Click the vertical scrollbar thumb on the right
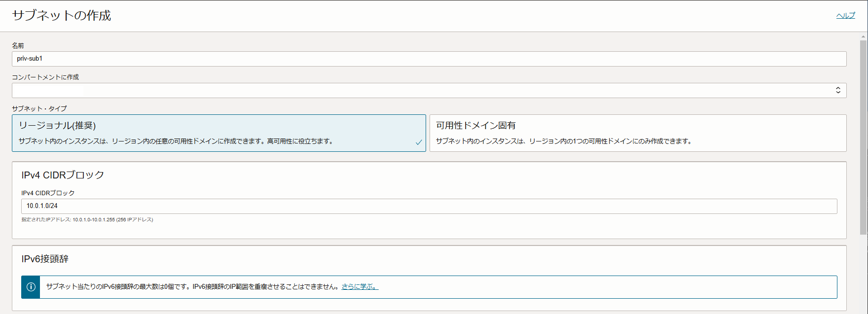Image resolution: width=868 pixels, height=314 pixels. pyautogui.click(x=863, y=138)
